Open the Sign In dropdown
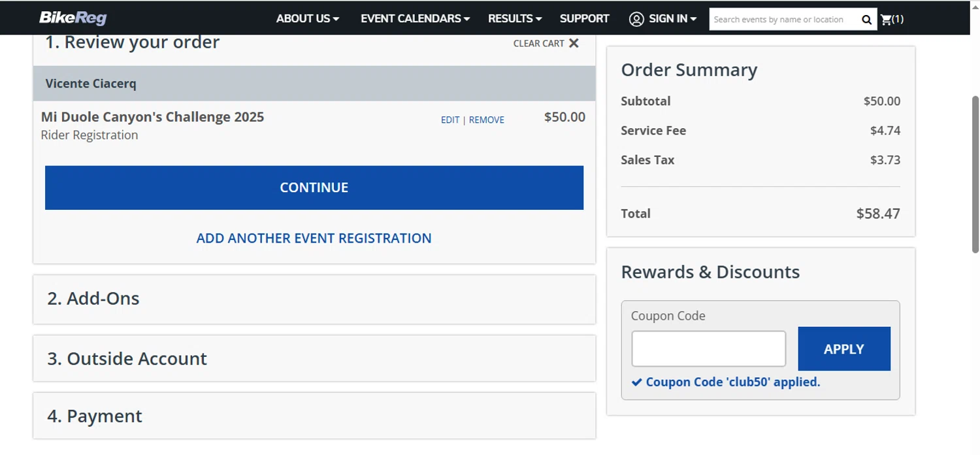The image size is (980, 455). [x=672, y=18]
